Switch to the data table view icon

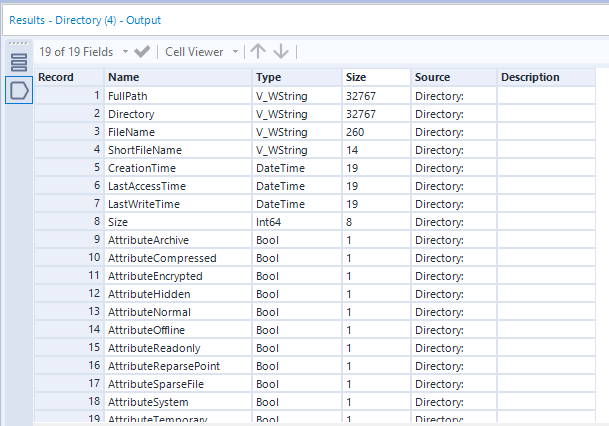18,63
